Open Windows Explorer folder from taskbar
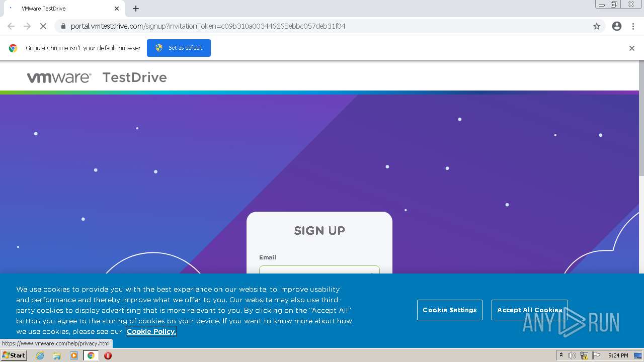 tap(57, 355)
